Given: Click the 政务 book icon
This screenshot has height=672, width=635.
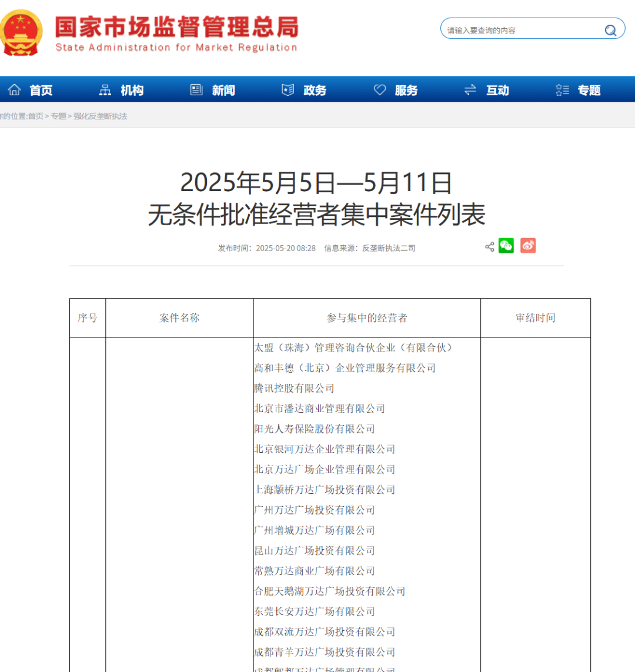Looking at the screenshot, I should 288,89.
